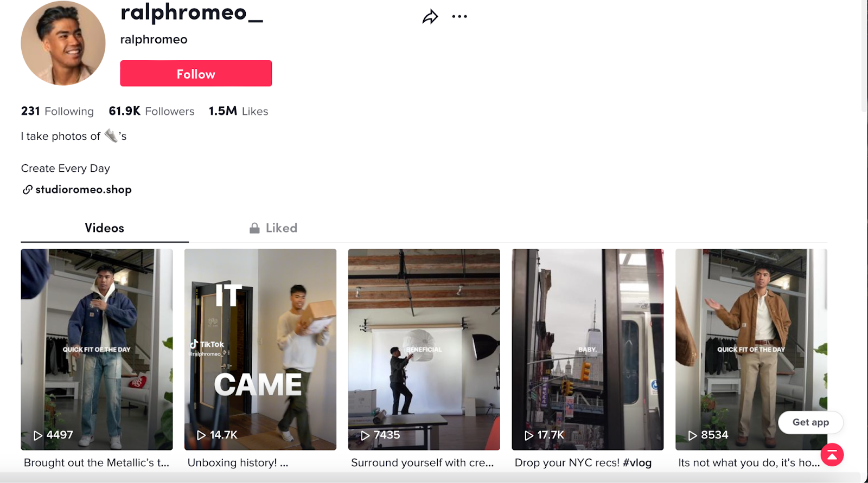This screenshot has width=868, height=483.
Task: Click the play icon next to 8534 views
Action: click(692, 435)
